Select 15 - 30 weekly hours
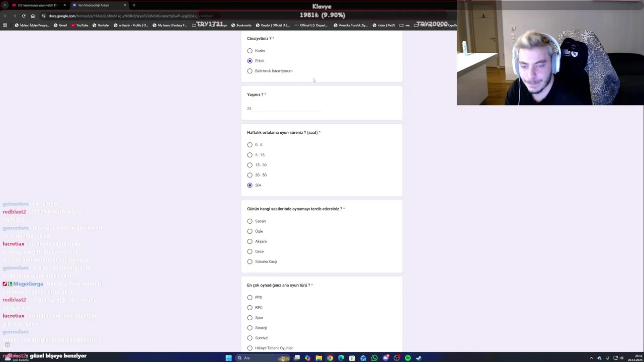This screenshot has height=362, width=644. tap(250, 165)
